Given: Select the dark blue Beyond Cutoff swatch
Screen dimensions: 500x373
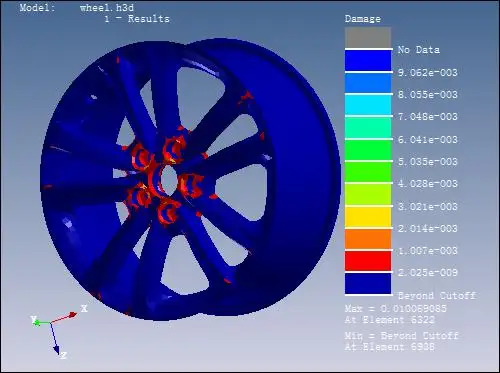Looking at the screenshot, I should point(368,284).
